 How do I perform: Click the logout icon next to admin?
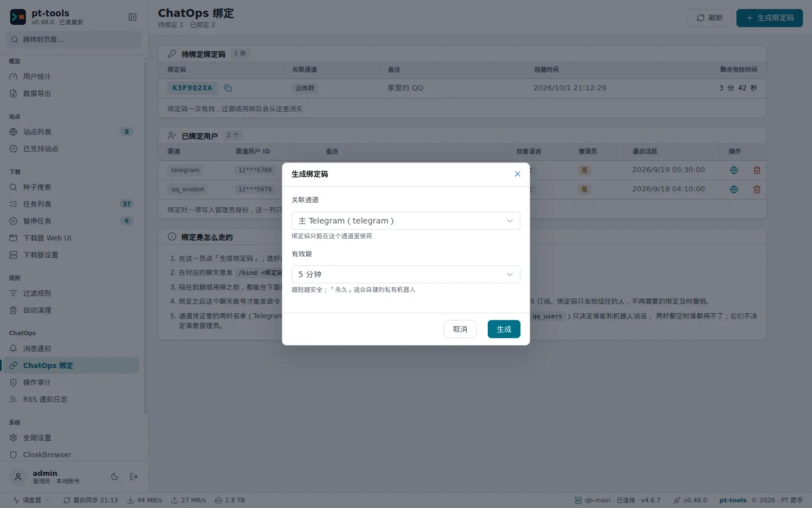click(x=134, y=477)
